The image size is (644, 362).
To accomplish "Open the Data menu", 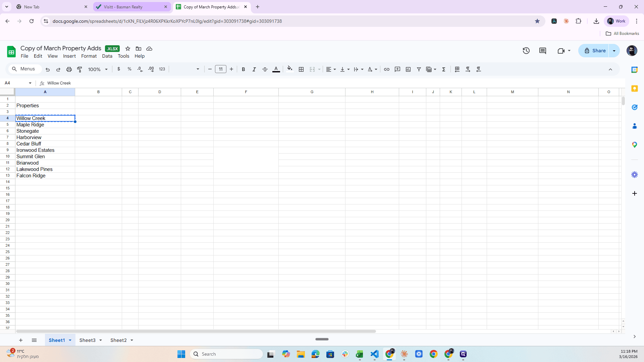I will point(107,56).
